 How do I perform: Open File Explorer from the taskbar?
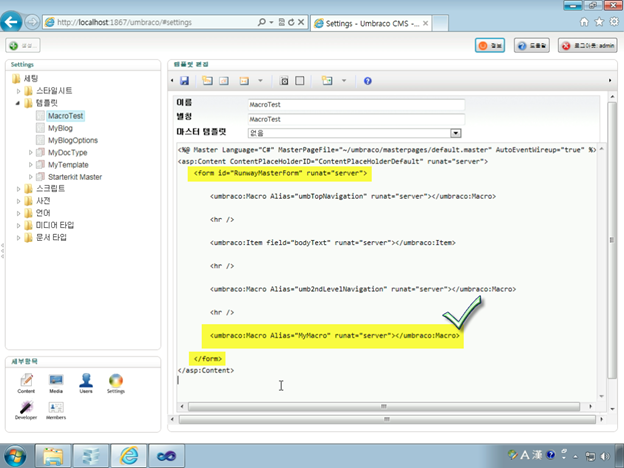coord(53,456)
